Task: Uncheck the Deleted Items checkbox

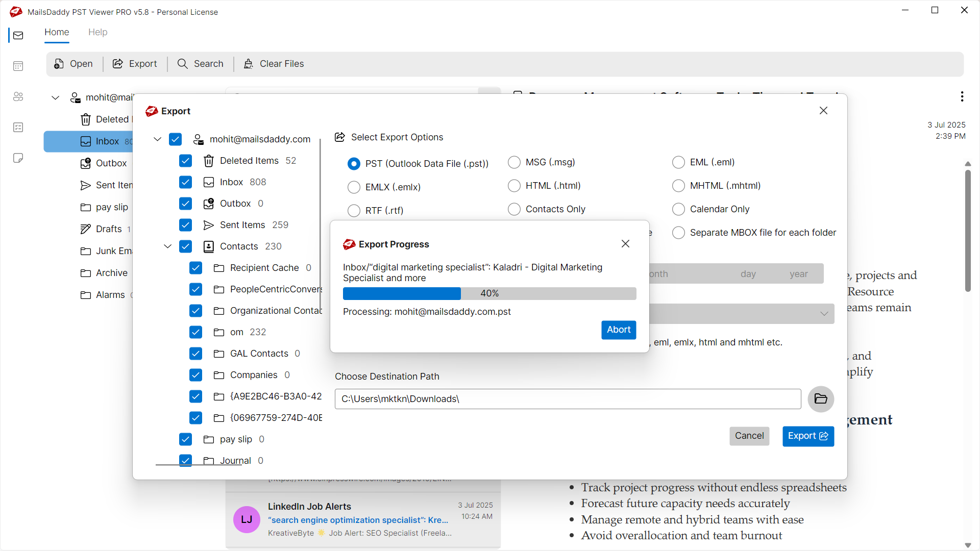Action: [x=185, y=161]
